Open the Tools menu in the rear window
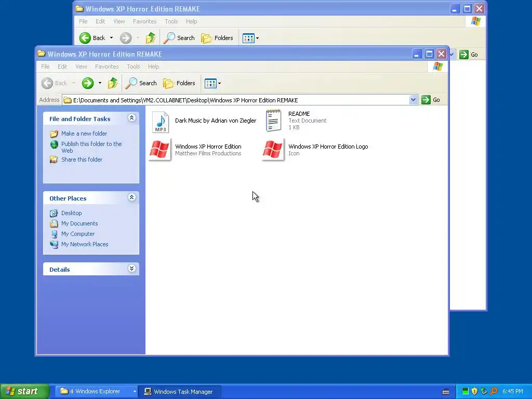The width and height of the screenshot is (532, 399). click(x=171, y=21)
